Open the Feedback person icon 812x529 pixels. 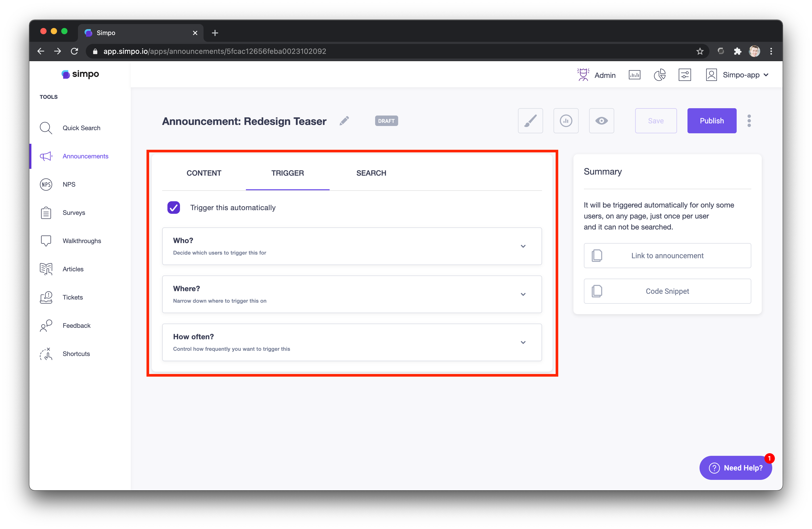point(46,325)
